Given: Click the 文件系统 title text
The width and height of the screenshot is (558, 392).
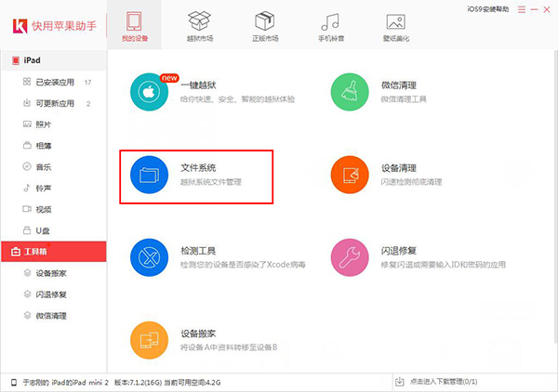Looking at the screenshot, I should click(198, 168).
